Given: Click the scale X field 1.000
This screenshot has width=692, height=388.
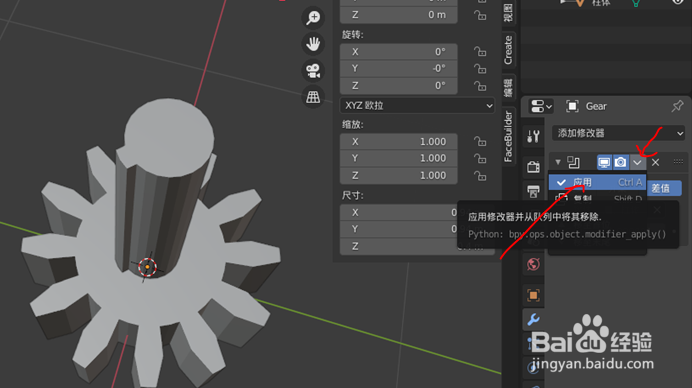Looking at the screenshot, I should (x=399, y=141).
